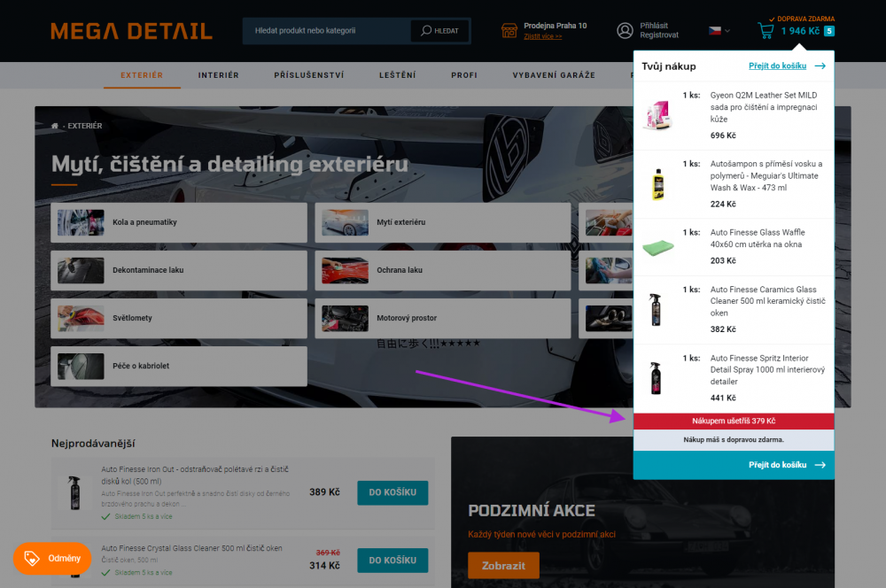
Task: Open Auto Finesse Caramics Glass Cleaner item
Action: coord(768,301)
